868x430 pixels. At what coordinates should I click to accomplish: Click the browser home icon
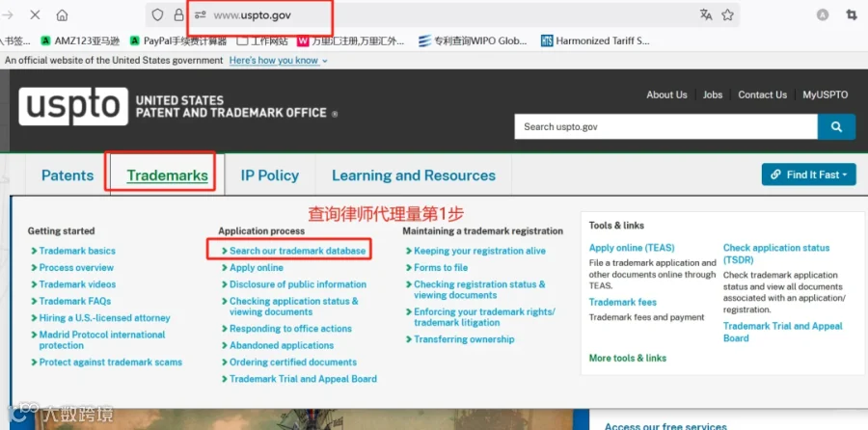click(x=62, y=14)
